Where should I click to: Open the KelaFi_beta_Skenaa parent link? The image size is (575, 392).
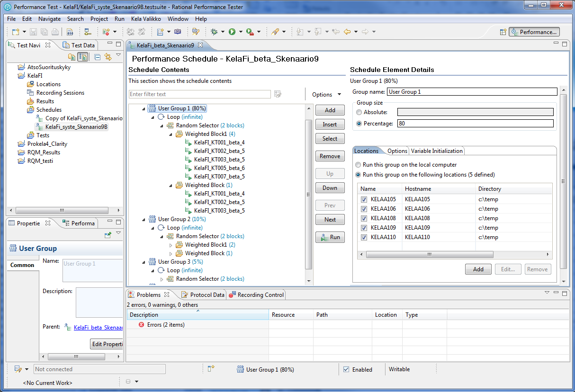[x=98, y=327]
